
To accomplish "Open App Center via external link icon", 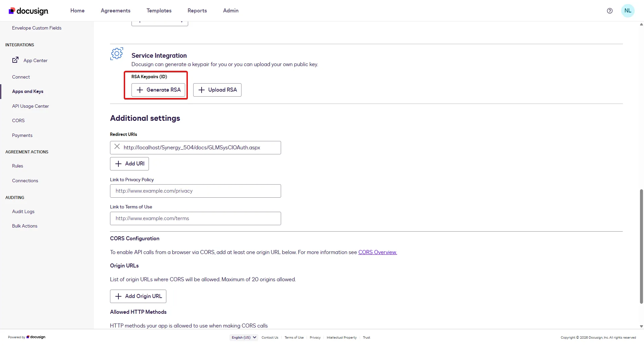I will 15,60.
